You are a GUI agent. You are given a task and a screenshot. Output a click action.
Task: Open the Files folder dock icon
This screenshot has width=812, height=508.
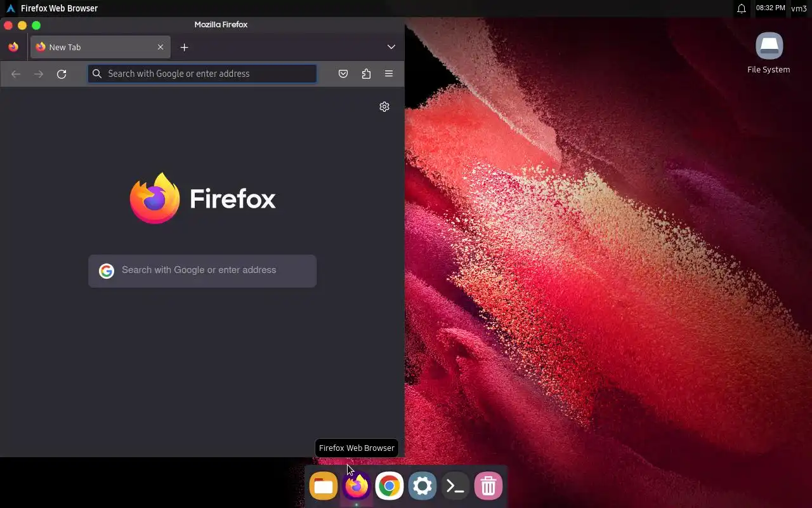coord(324,486)
